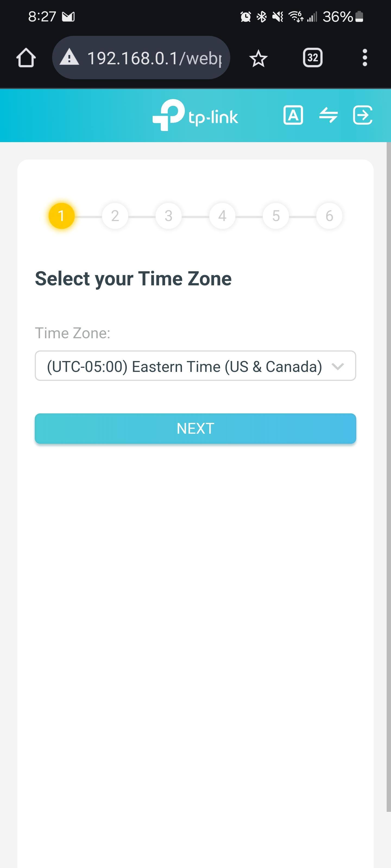Screen dimensions: 391x868
Task: Click the Time Zone dropdown chevron arrow
Action: click(338, 366)
